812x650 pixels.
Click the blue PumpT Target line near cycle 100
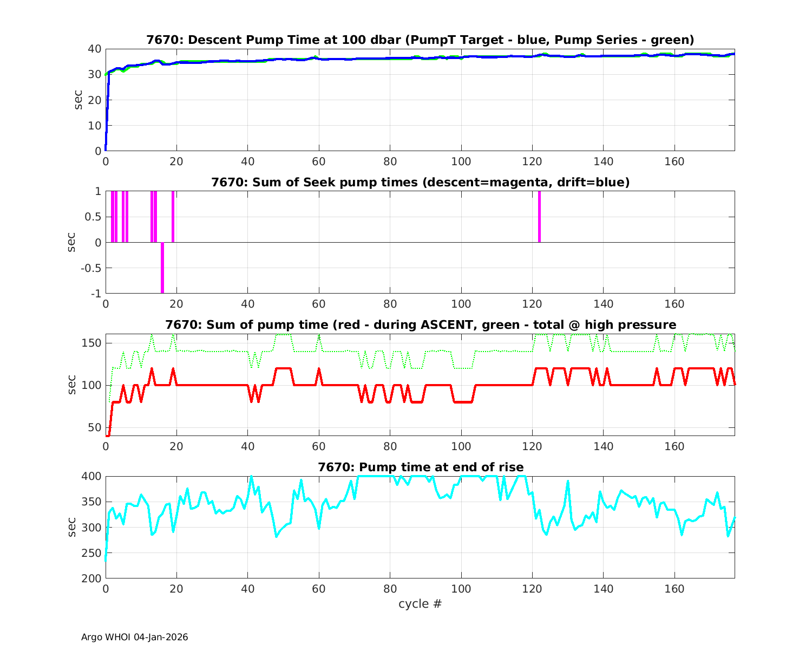pyautogui.click(x=461, y=57)
